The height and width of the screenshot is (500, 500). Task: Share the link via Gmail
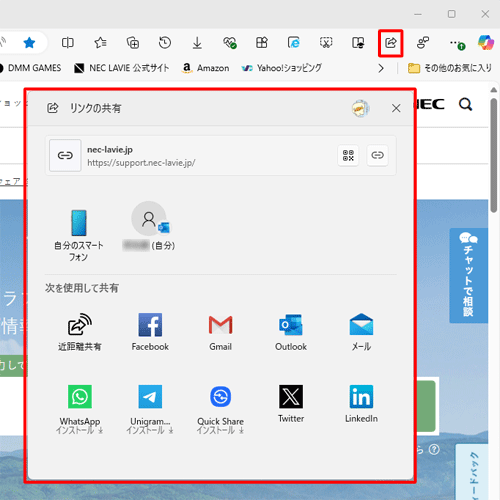(220, 332)
